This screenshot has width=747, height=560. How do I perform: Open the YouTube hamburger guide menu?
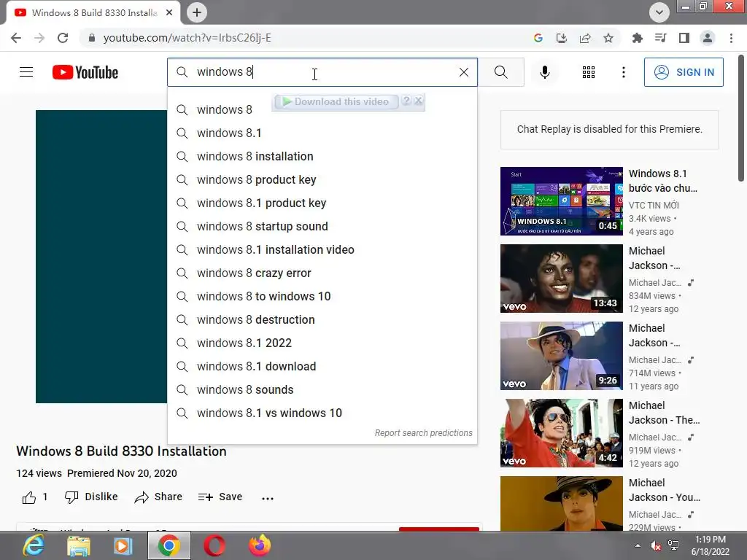[x=26, y=72]
